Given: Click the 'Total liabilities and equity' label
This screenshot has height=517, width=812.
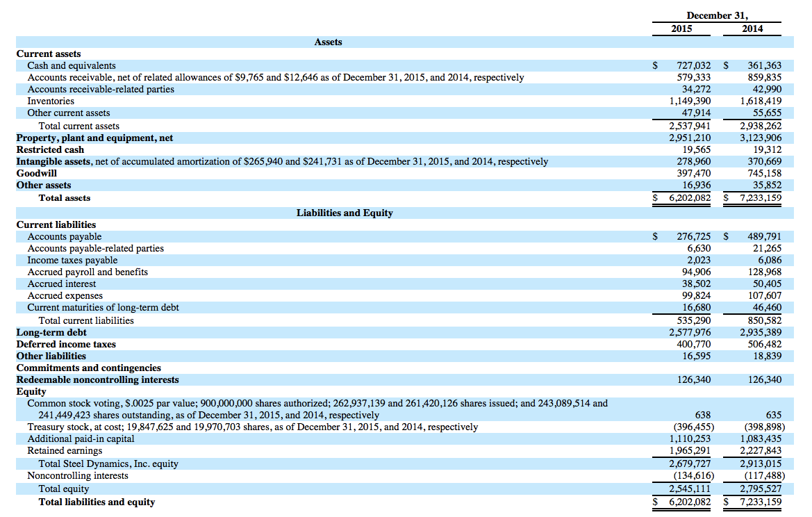Looking at the screenshot, I should 97,502.
